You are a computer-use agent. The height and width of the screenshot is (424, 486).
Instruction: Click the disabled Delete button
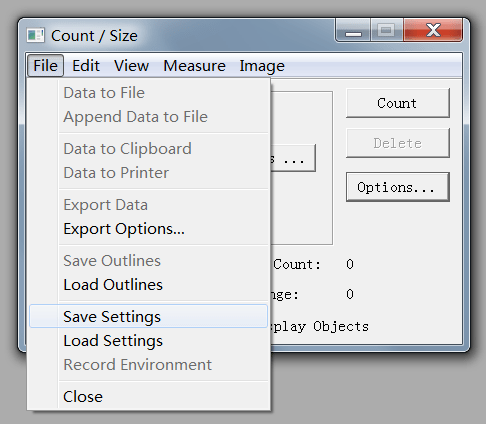pos(398,143)
